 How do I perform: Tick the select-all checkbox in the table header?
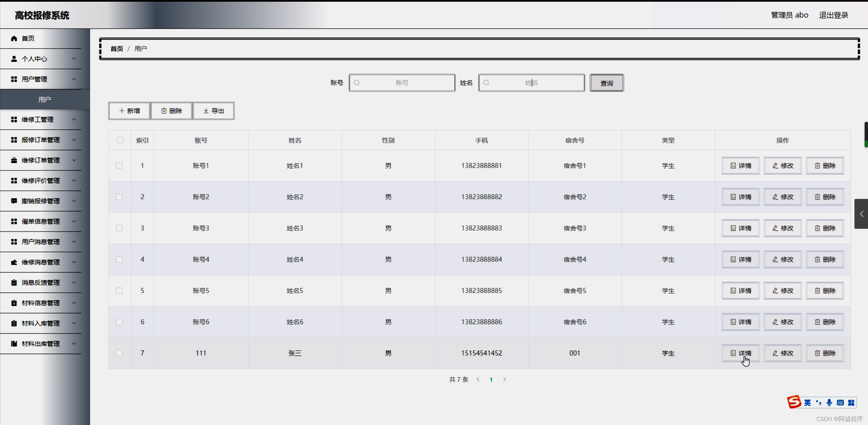click(x=120, y=140)
